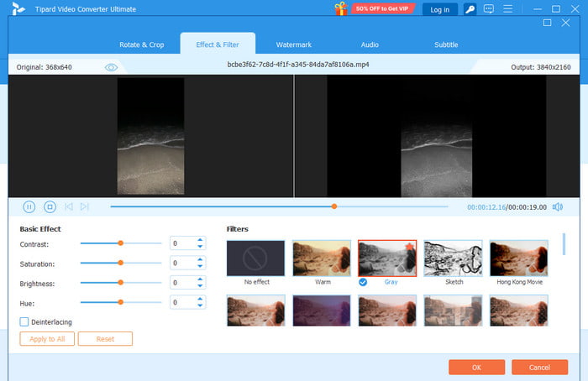Image resolution: width=588 pixels, height=381 pixels.
Task: Open the gift promotion icon
Action: tap(341, 8)
